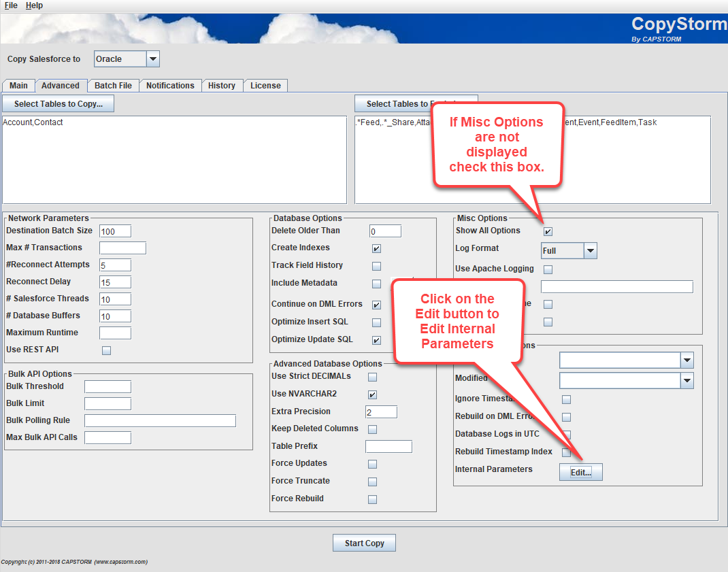Click the tables-to-copy list containing Account,Contact

[x=175, y=160]
